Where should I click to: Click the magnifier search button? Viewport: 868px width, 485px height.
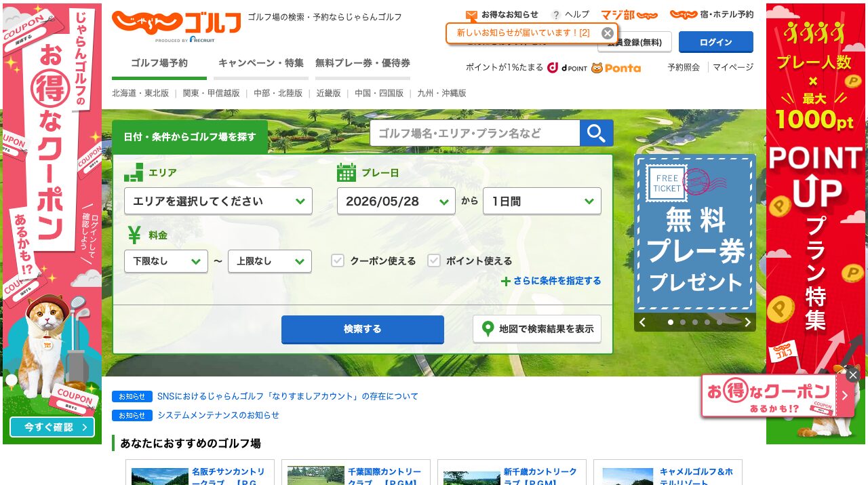point(597,133)
